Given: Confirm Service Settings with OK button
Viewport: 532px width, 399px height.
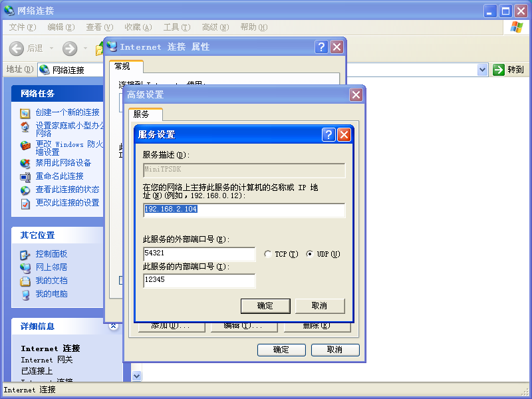Looking at the screenshot, I should (x=265, y=306).
